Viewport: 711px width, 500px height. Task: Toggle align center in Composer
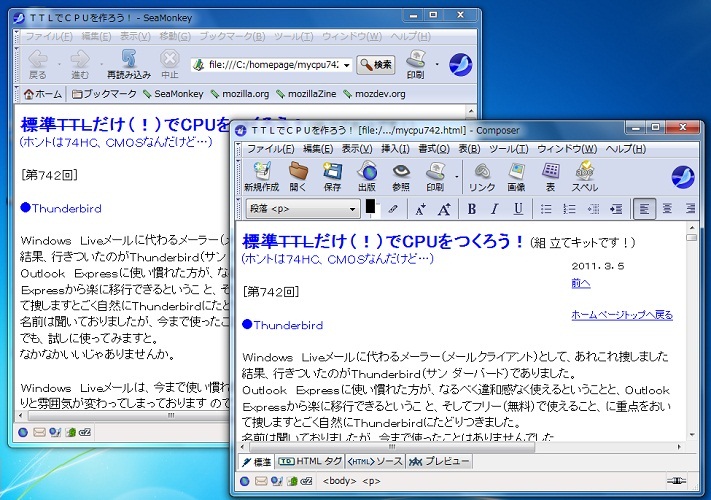coord(667,209)
